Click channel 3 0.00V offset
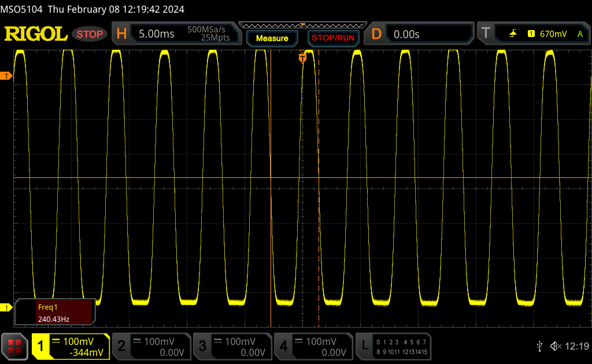The height and width of the screenshot is (364, 592). (253, 352)
